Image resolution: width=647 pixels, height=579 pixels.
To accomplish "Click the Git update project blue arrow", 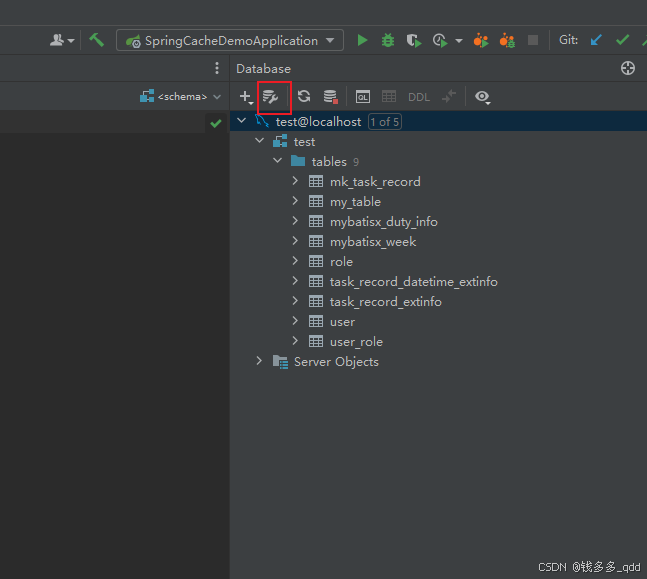I will point(596,40).
